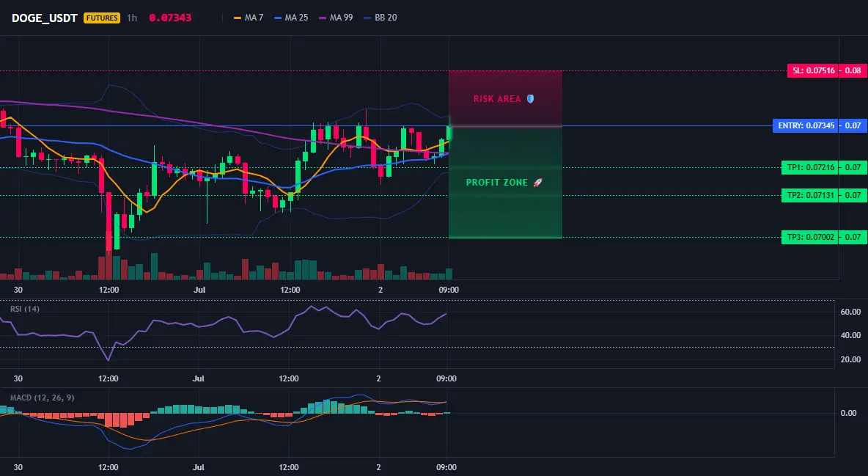Click the TP3: 0.07002 label

[810, 237]
